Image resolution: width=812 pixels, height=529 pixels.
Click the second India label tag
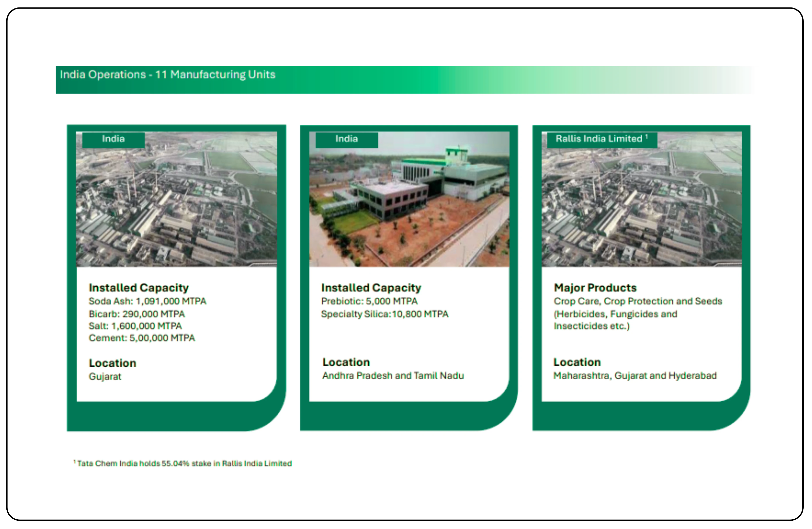pos(346,139)
